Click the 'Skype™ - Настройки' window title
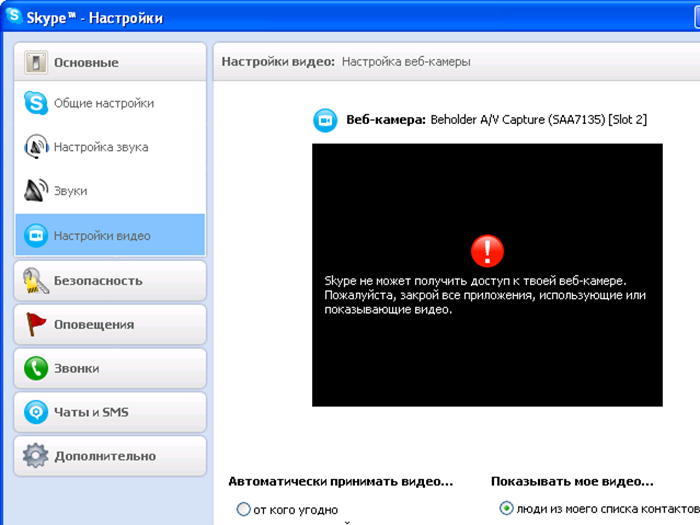This screenshot has width=700, height=525. tap(95, 18)
